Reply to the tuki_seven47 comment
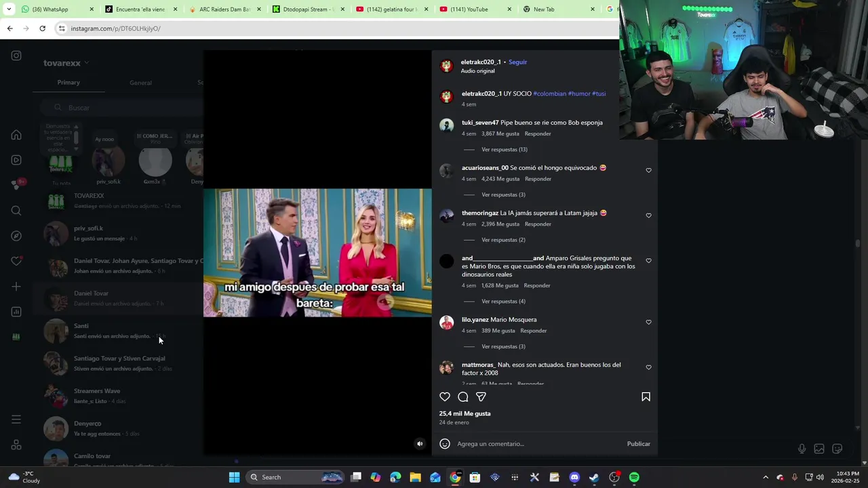This screenshot has height=488, width=868. point(538,134)
